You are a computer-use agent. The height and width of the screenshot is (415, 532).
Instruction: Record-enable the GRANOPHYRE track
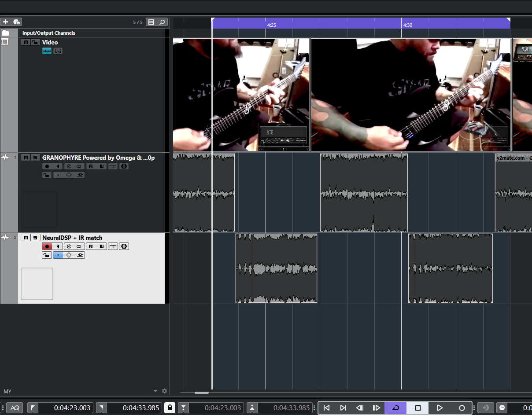coord(47,166)
